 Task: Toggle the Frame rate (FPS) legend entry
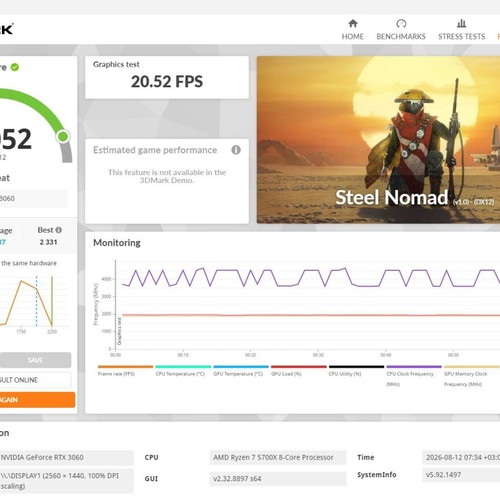point(125,371)
